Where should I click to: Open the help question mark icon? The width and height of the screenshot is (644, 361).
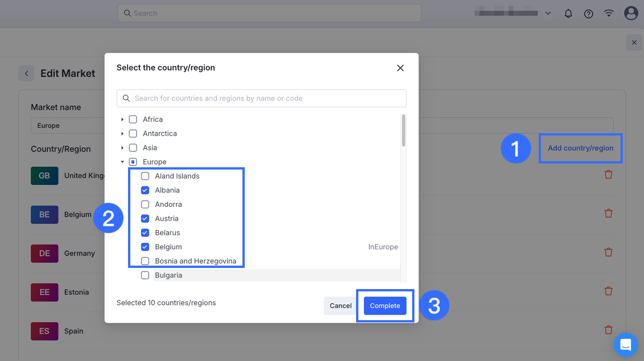[x=588, y=14]
